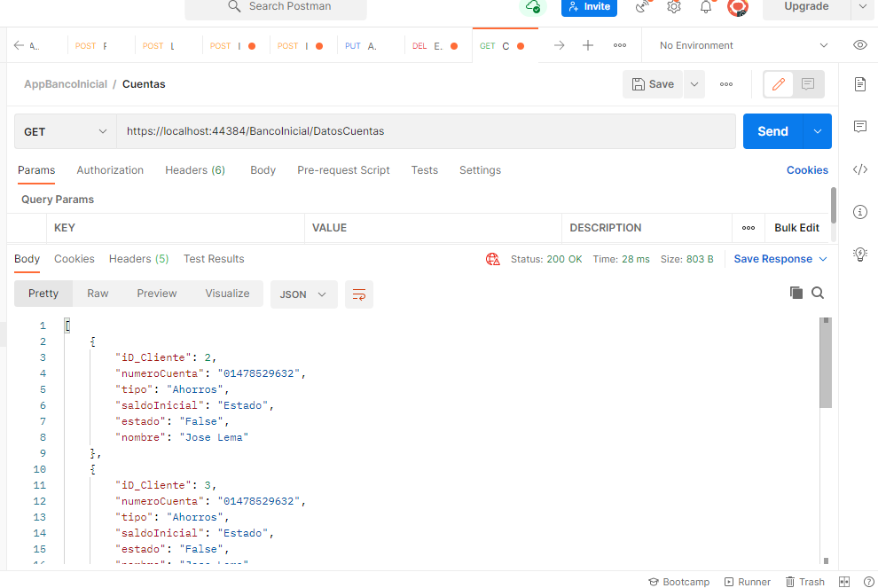Switch to edit mode pencil icon

(779, 84)
